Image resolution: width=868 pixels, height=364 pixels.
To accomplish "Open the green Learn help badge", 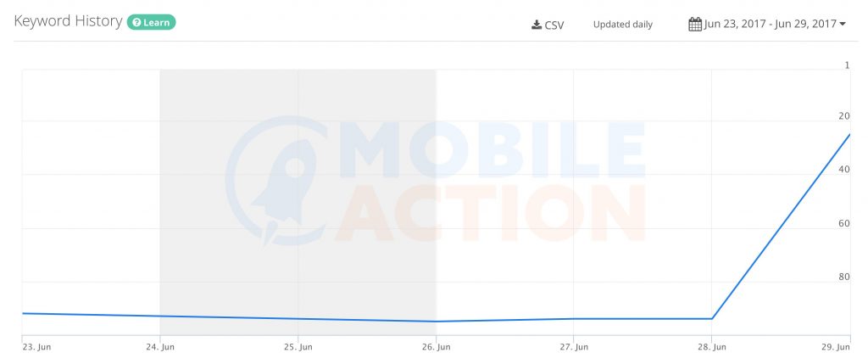I will 152,23.
